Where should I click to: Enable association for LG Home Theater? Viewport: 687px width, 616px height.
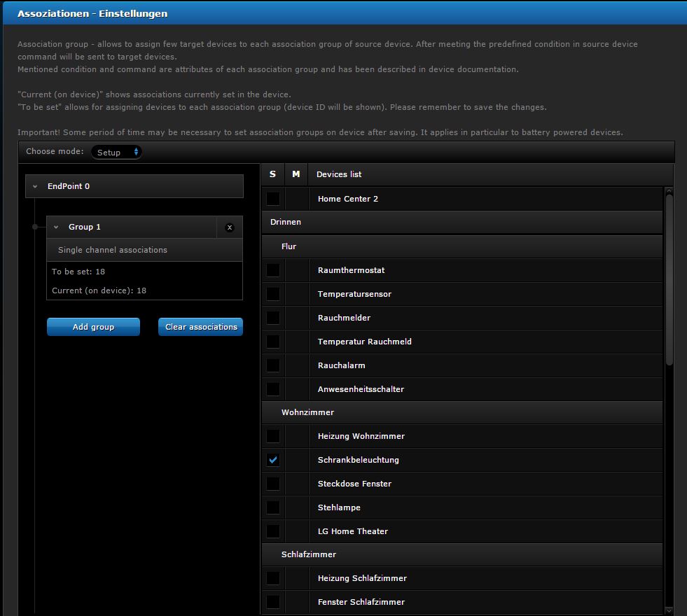click(x=272, y=531)
